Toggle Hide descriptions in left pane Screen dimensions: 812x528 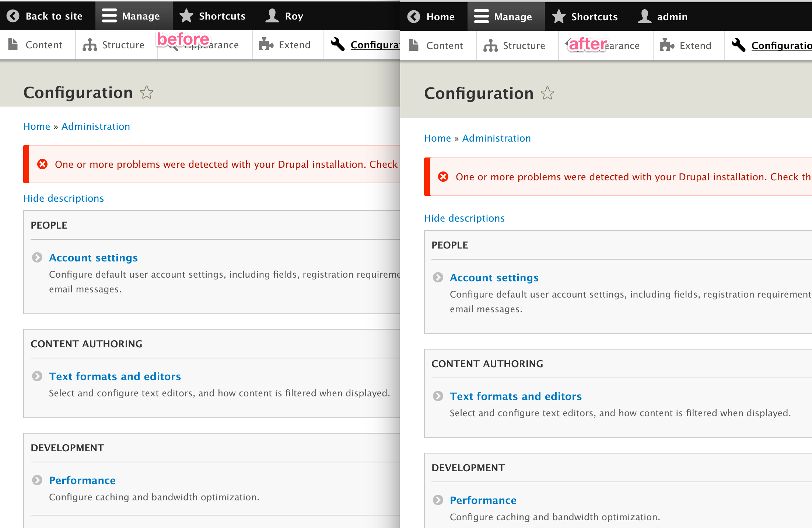(x=63, y=198)
